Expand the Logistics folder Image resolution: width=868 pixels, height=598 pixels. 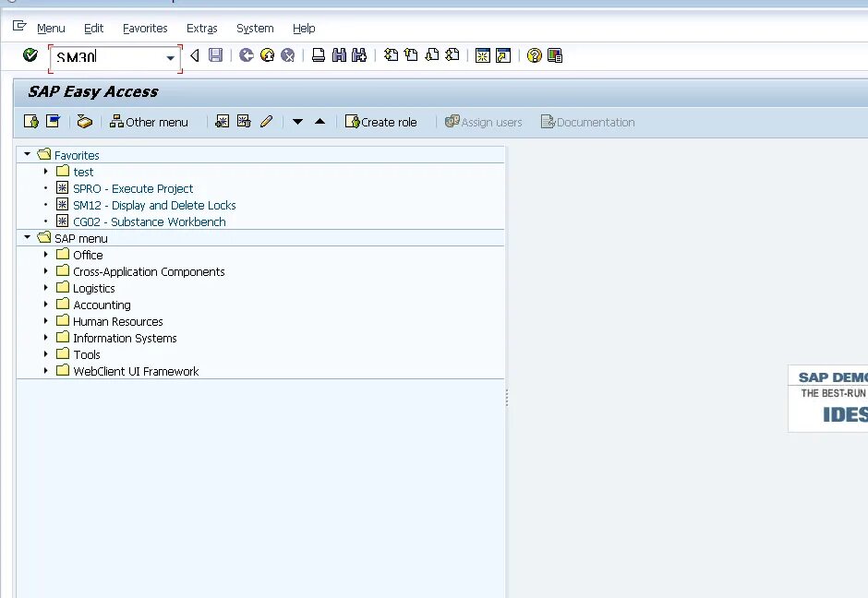point(45,288)
